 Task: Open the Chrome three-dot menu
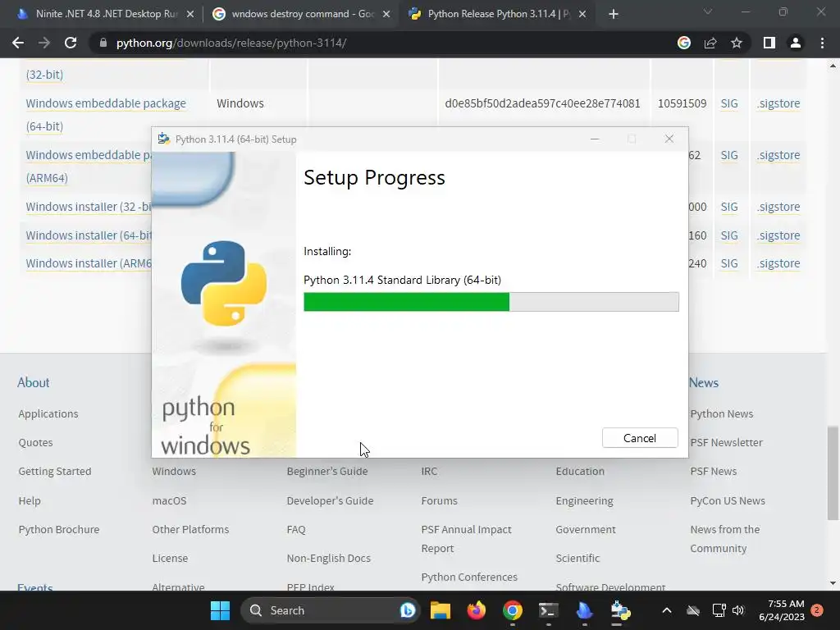822,43
